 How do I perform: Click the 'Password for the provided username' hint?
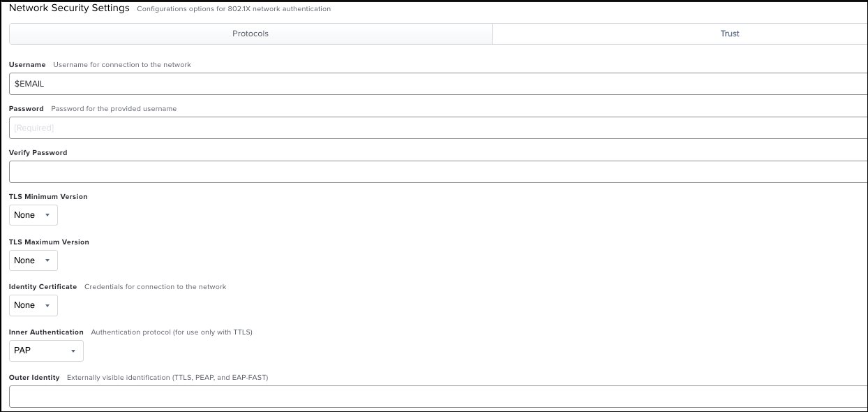(x=114, y=109)
